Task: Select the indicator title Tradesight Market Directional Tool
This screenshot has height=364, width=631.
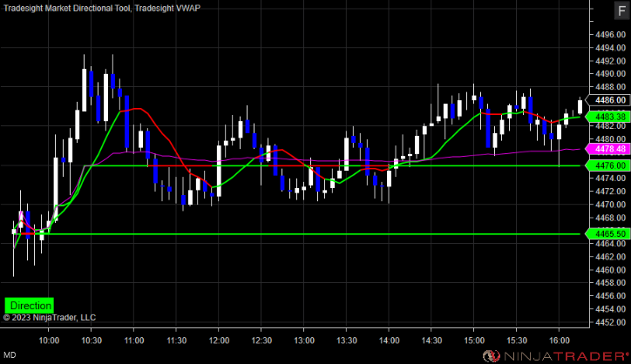Action: point(67,8)
